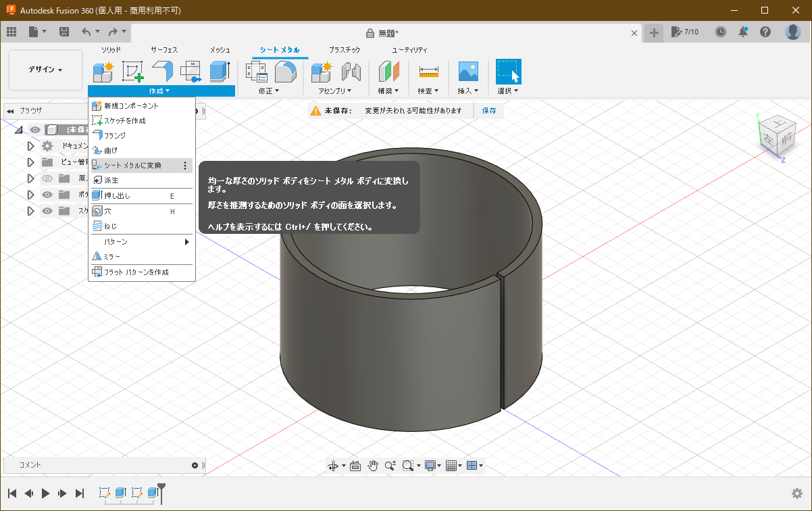Select the Extrude tool in ribbon
Image resolution: width=812 pixels, height=511 pixels.
pyautogui.click(x=220, y=71)
